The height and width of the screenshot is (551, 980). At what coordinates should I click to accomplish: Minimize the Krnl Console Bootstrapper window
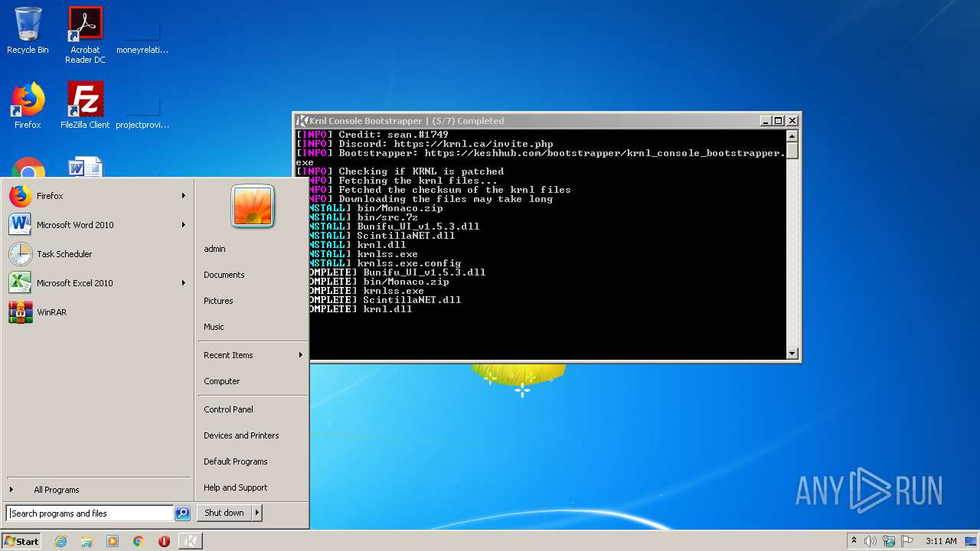pos(766,121)
